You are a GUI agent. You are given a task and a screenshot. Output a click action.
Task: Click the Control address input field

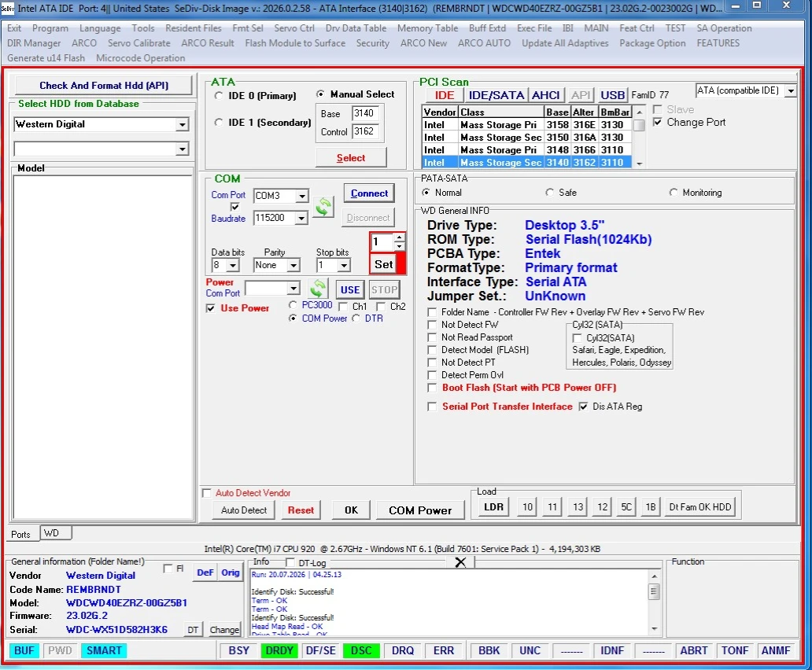click(366, 131)
